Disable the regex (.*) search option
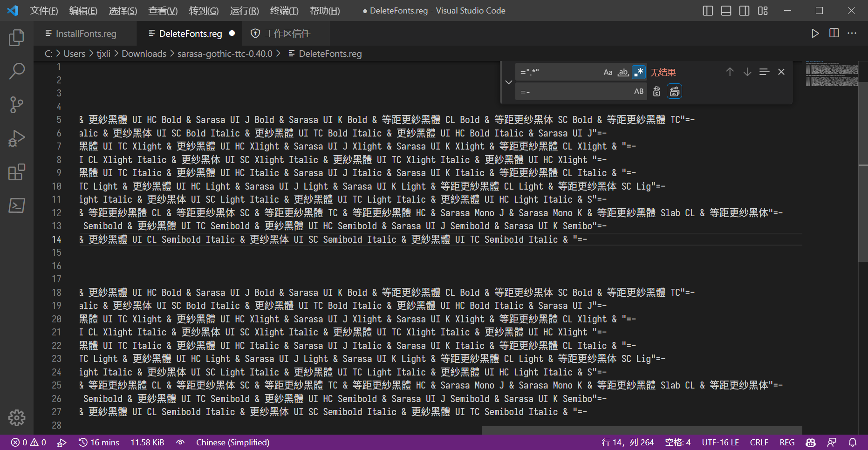The height and width of the screenshot is (450, 868). click(x=638, y=72)
